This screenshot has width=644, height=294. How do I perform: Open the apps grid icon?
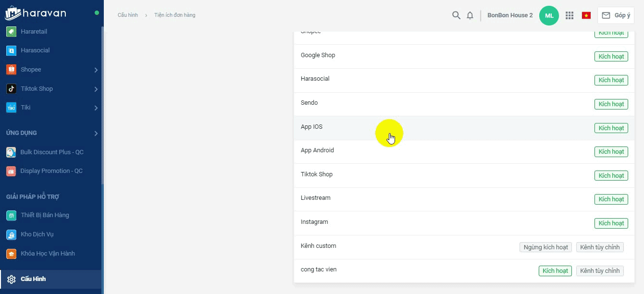tap(570, 15)
